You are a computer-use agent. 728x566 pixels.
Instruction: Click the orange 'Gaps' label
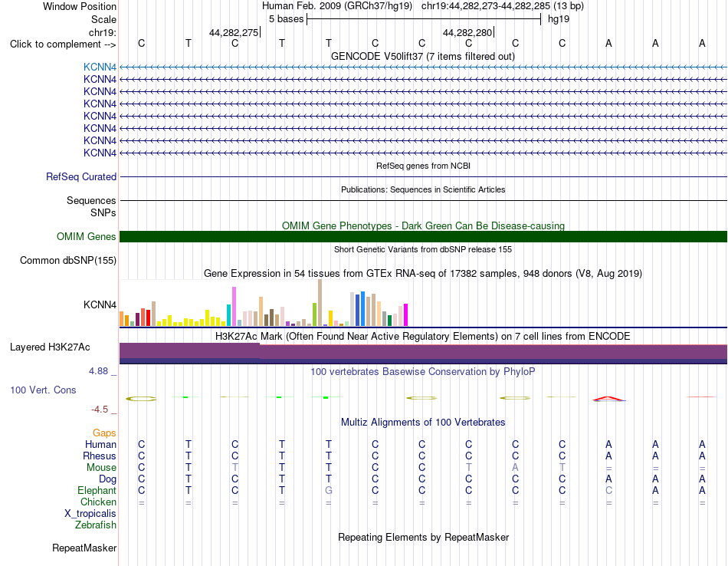104,433
